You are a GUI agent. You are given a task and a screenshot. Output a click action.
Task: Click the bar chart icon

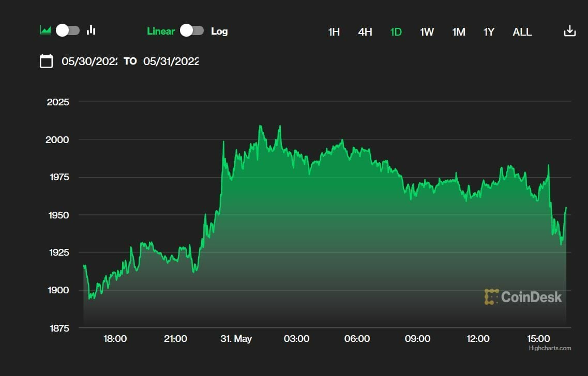point(92,30)
